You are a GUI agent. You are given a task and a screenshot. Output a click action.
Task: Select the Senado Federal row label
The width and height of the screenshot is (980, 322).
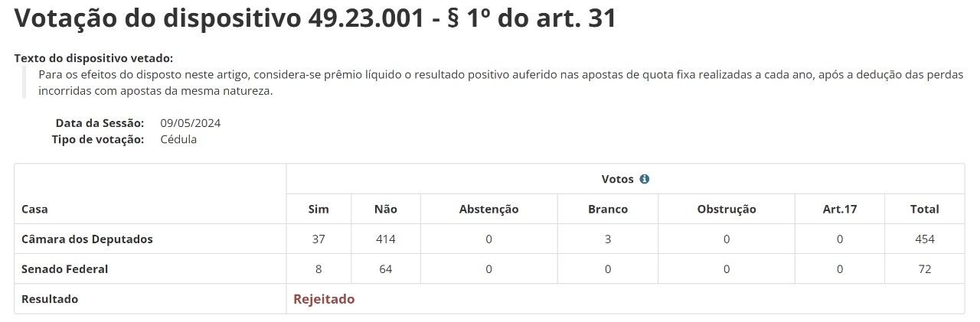(64, 269)
